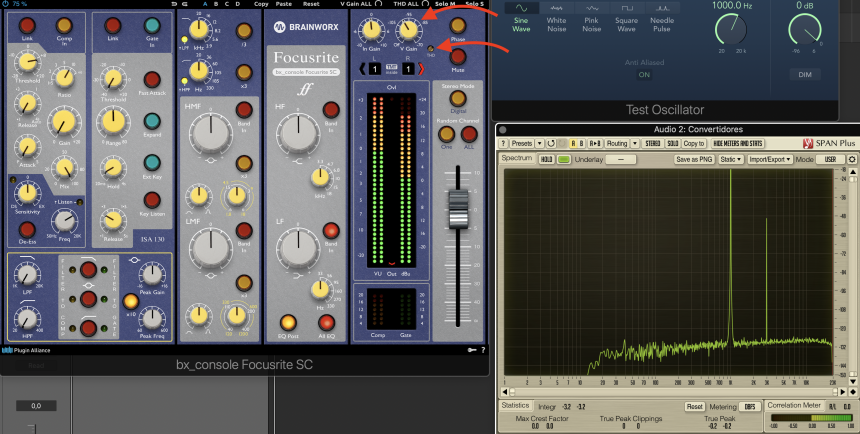Screen dimensions: 860x434
Task: Select Pink Noise in Test Oscillator
Action: [x=591, y=18]
